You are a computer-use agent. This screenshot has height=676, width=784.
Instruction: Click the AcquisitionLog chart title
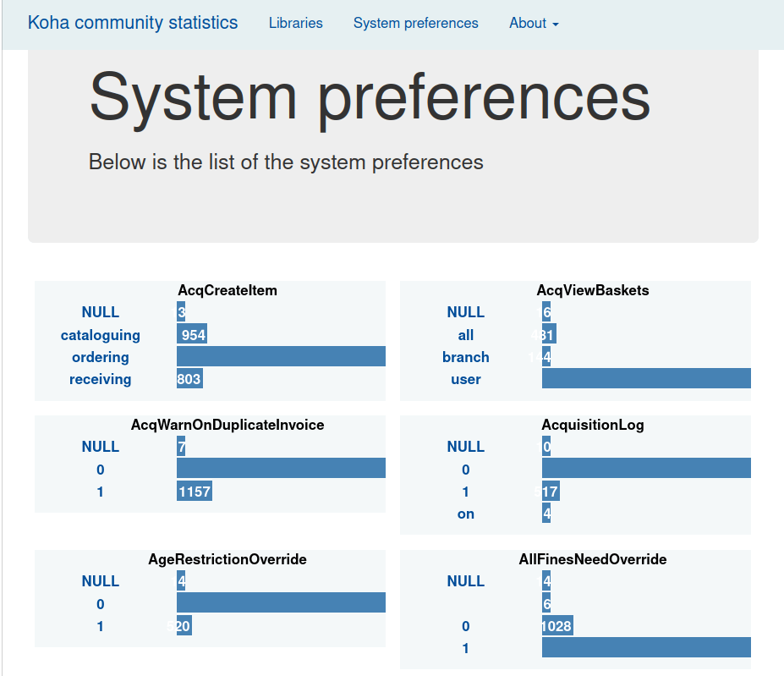tap(593, 425)
